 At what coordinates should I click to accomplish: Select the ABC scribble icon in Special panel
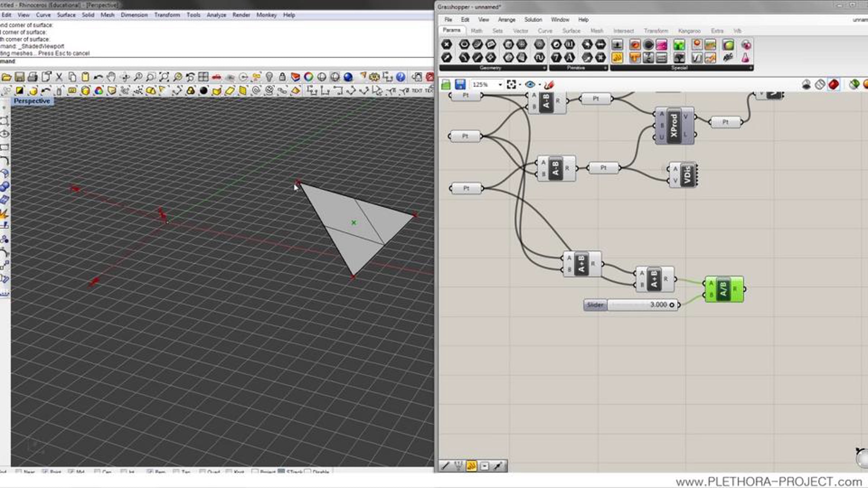(x=728, y=57)
